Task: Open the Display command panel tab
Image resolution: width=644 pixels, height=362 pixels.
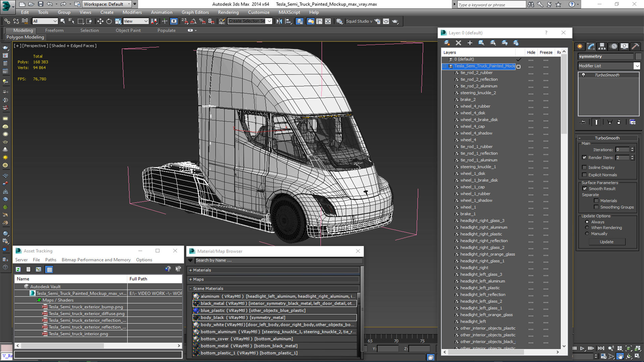Action: [x=624, y=46]
